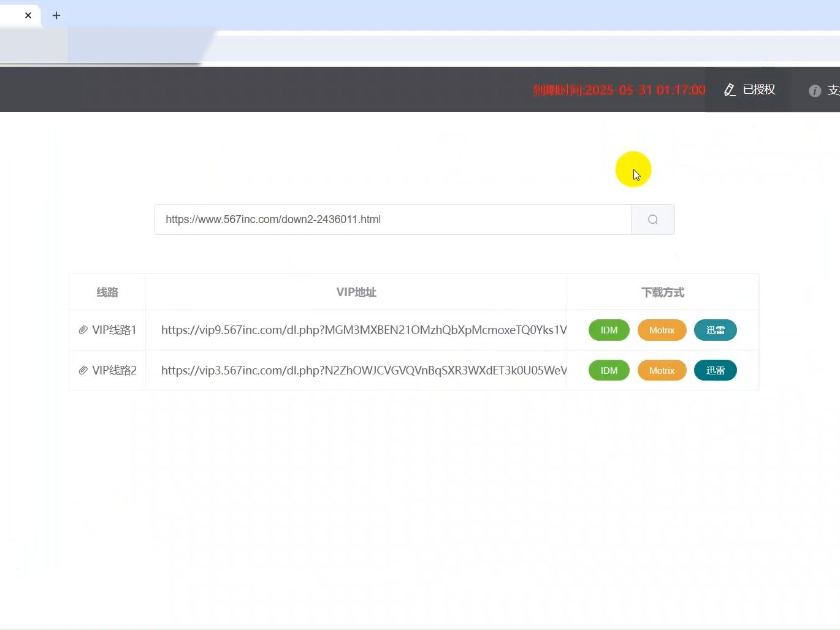Screen dimensions: 840x630
Task: Select the vip9.567inc.com download address
Action: tap(364, 330)
